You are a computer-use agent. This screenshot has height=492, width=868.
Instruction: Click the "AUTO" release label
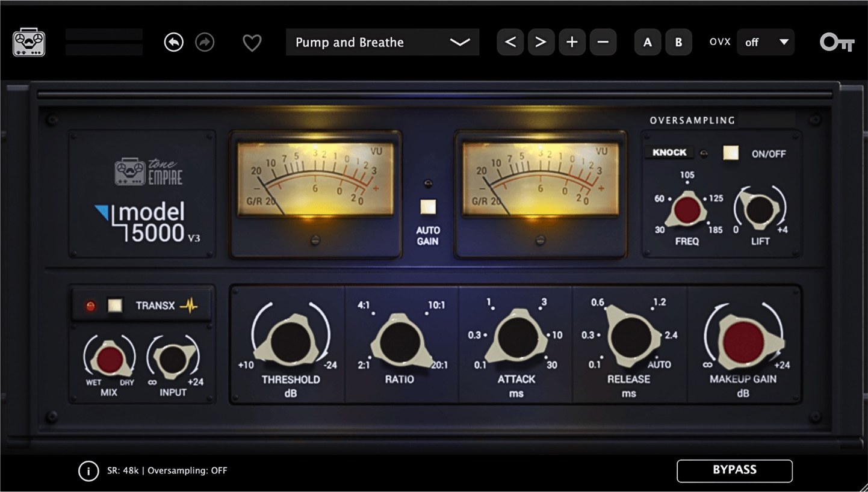click(659, 365)
